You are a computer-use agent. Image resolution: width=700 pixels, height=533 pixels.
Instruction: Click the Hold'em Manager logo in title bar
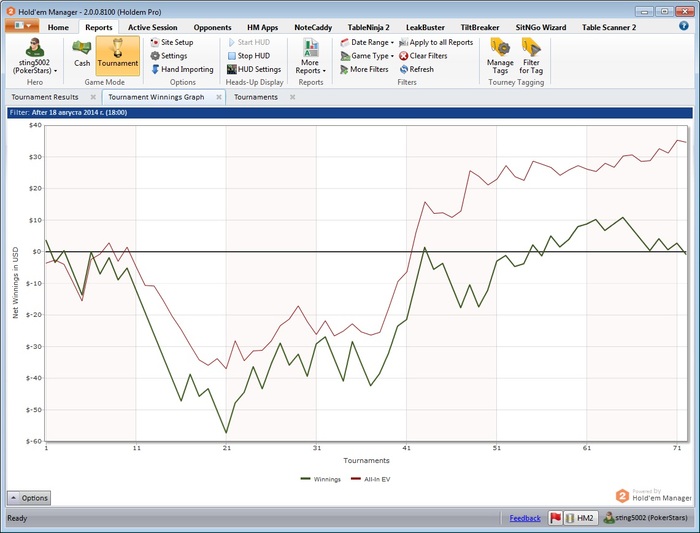pos(11,11)
